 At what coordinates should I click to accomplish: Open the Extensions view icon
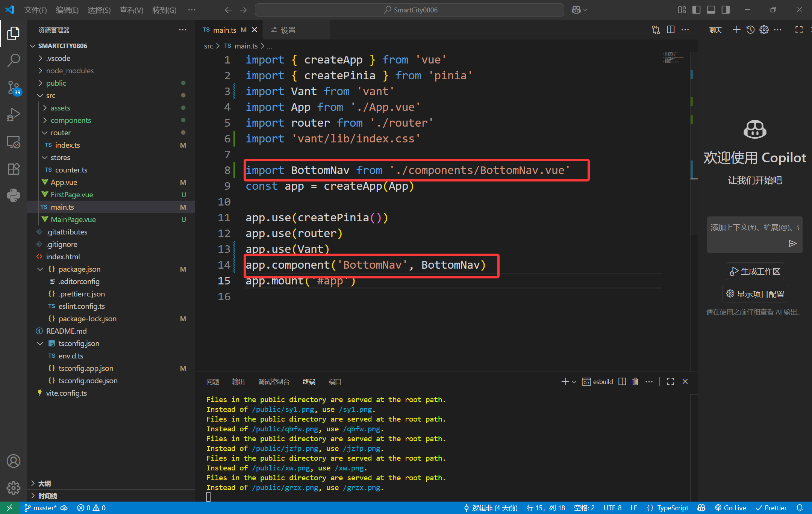(14, 169)
